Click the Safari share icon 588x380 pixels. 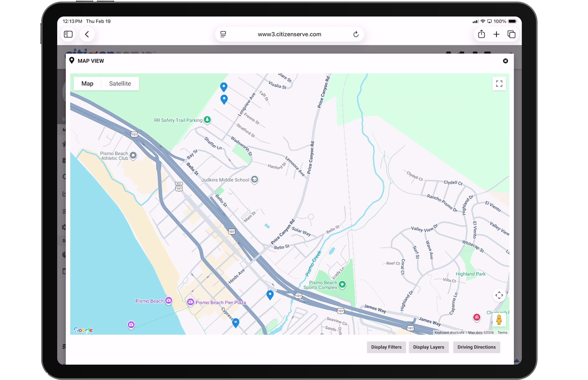pyautogui.click(x=481, y=34)
